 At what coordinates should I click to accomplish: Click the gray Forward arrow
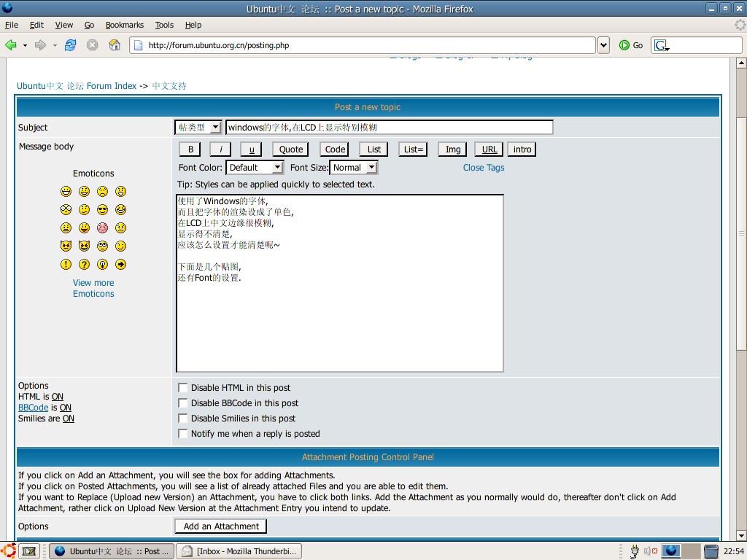coord(41,45)
